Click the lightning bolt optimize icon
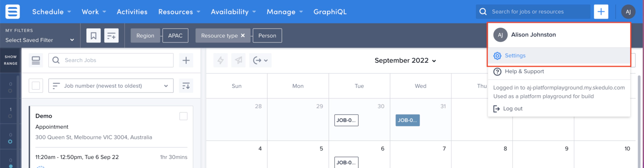This screenshot has height=168, width=644. pyautogui.click(x=221, y=60)
